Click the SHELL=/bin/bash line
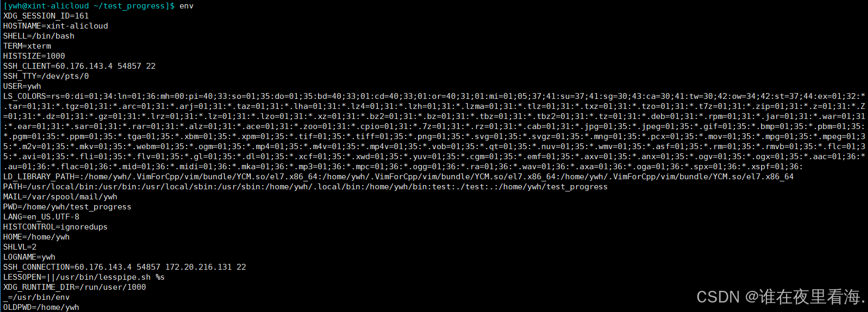 39,36
